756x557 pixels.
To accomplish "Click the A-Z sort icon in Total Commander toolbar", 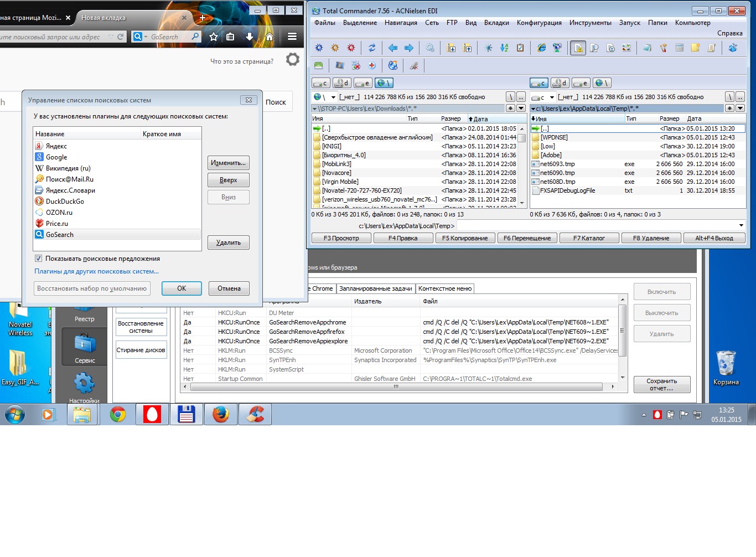I will point(504,48).
